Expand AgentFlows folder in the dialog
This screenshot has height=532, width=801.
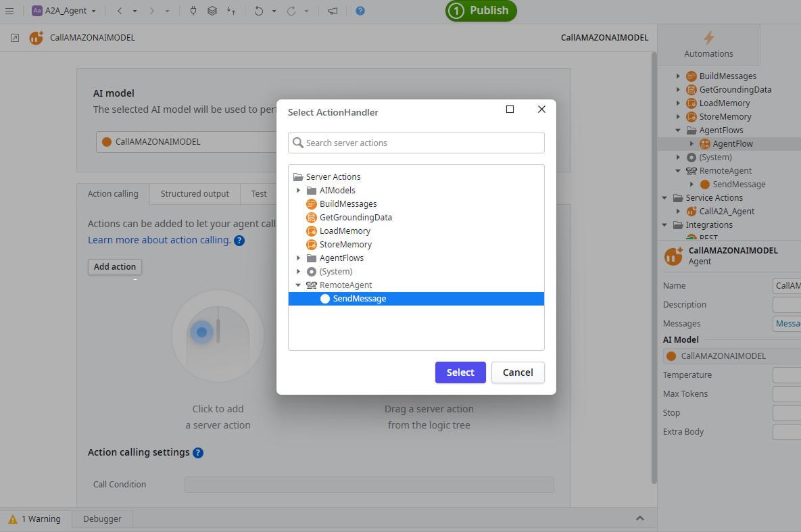click(298, 258)
